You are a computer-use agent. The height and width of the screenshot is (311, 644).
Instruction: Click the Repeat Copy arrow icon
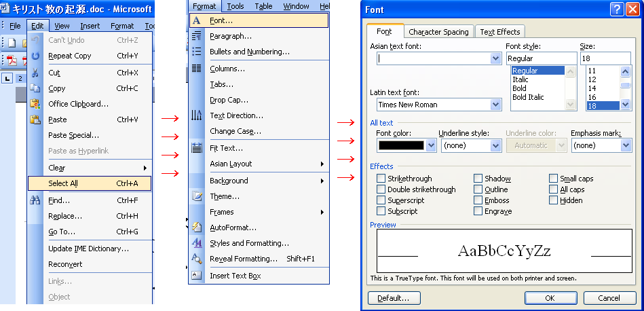pos(35,56)
